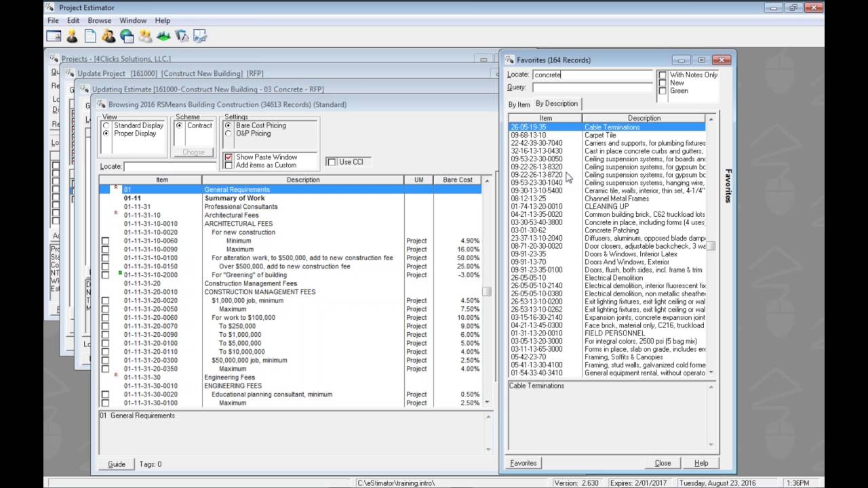This screenshot has height=488, width=868.
Task: Click the tools toolbar icon
Action: pyautogui.click(x=182, y=36)
